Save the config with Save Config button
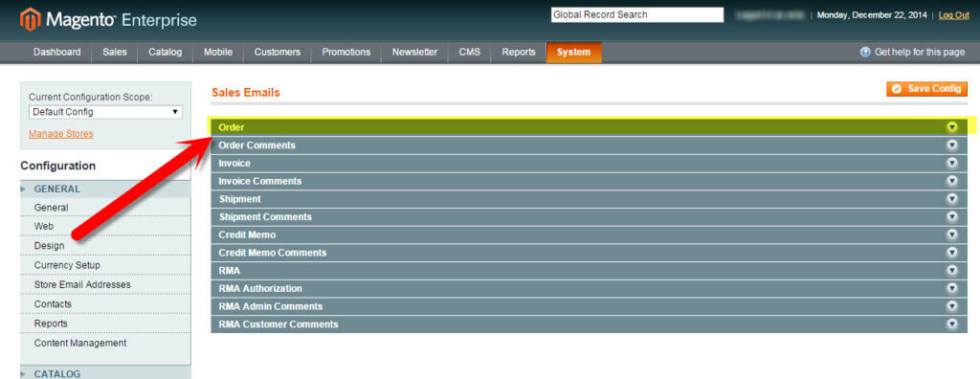The image size is (980, 379). [926, 89]
